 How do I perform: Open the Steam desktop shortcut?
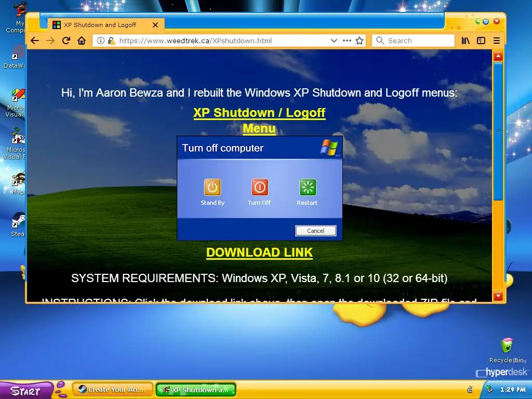tap(18, 224)
